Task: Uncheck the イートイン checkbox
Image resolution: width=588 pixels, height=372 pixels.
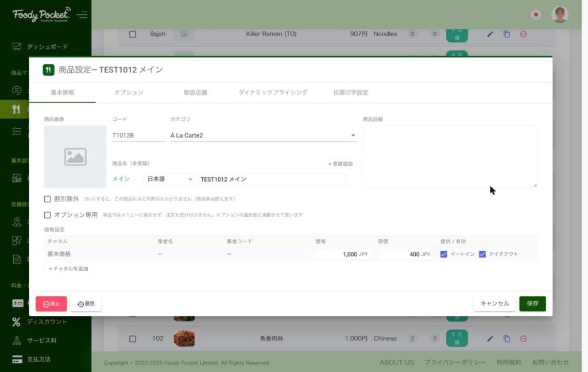Action: [x=444, y=254]
